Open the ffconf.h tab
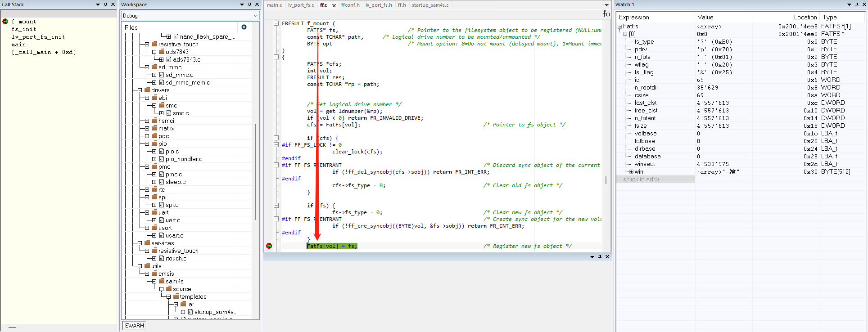Image resolution: width=868 pixels, height=332 pixels. (350, 5)
